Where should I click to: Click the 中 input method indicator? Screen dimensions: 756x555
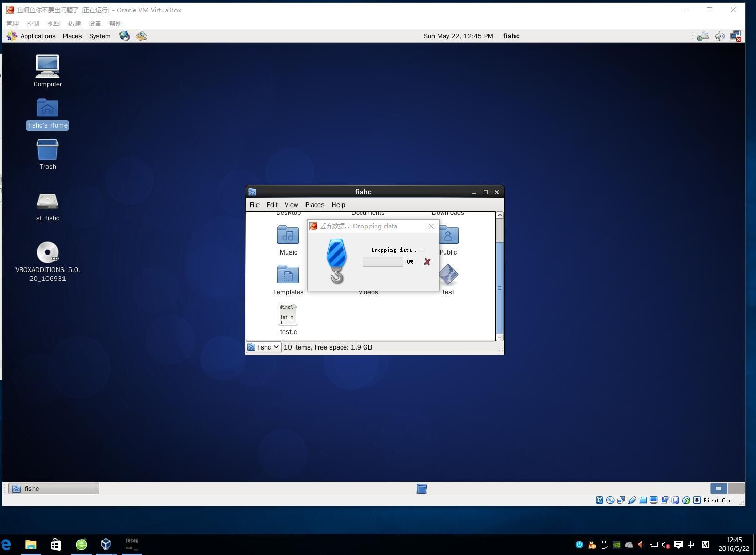(690, 545)
